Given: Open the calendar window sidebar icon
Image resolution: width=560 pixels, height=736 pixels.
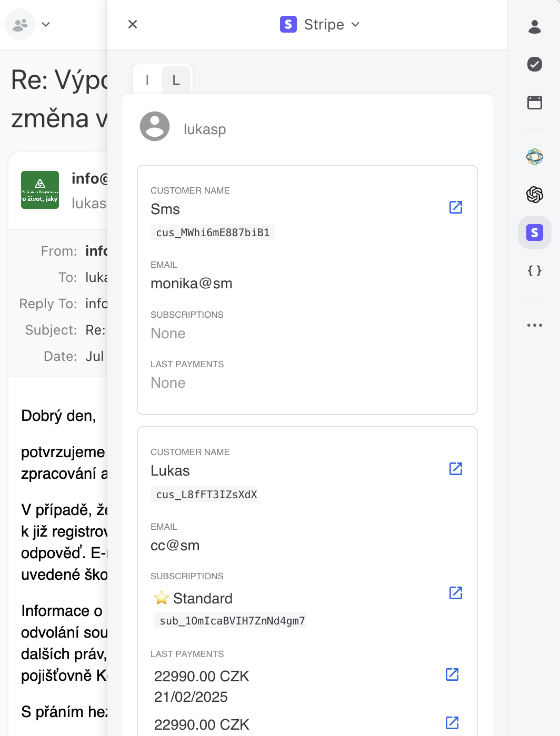Looking at the screenshot, I should [535, 102].
